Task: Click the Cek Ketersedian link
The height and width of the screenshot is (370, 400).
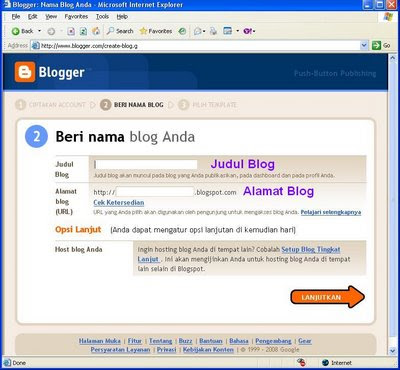Action: (119, 203)
